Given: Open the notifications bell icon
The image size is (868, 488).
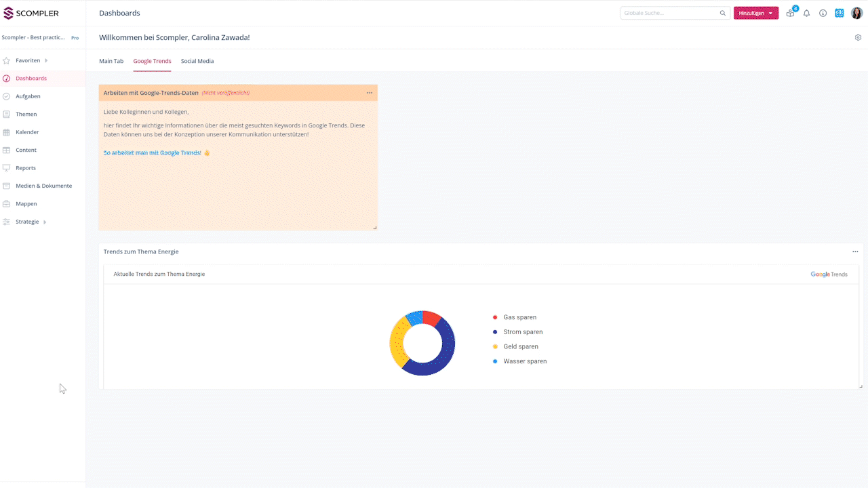Looking at the screenshot, I should click(x=806, y=13).
